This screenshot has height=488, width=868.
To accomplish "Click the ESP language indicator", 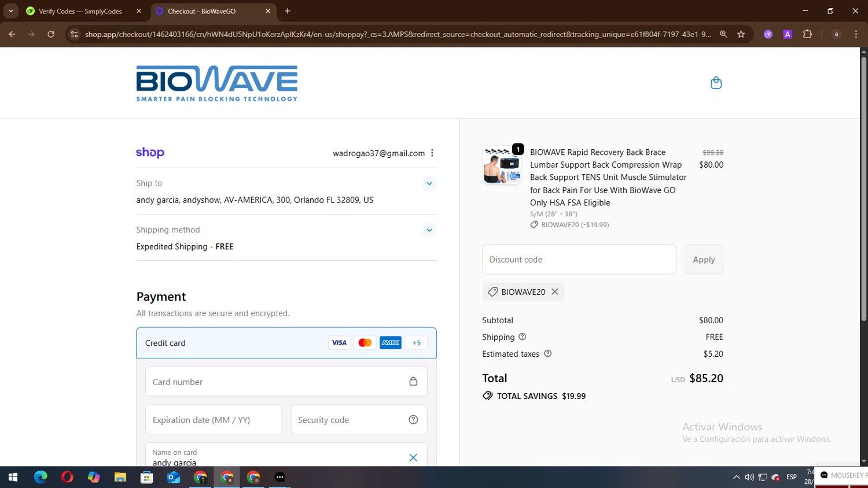I will (792, 477).
